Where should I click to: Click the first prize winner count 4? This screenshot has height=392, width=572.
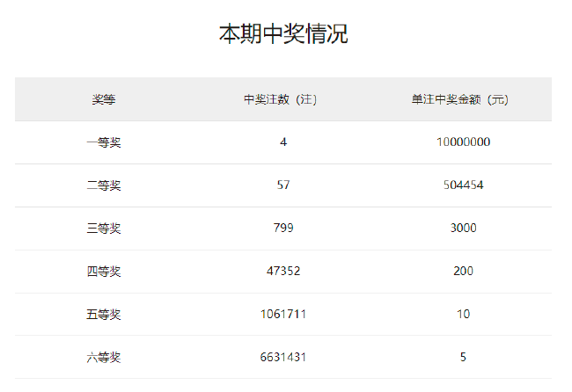coord(283,142)
